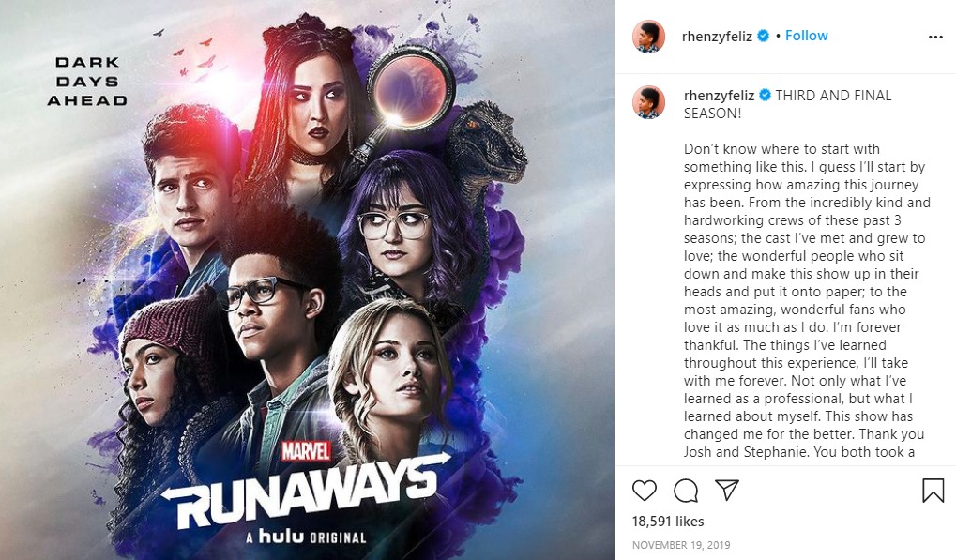
Task: Open rhenzyfeliz username in caption
Action: (719, 96)
